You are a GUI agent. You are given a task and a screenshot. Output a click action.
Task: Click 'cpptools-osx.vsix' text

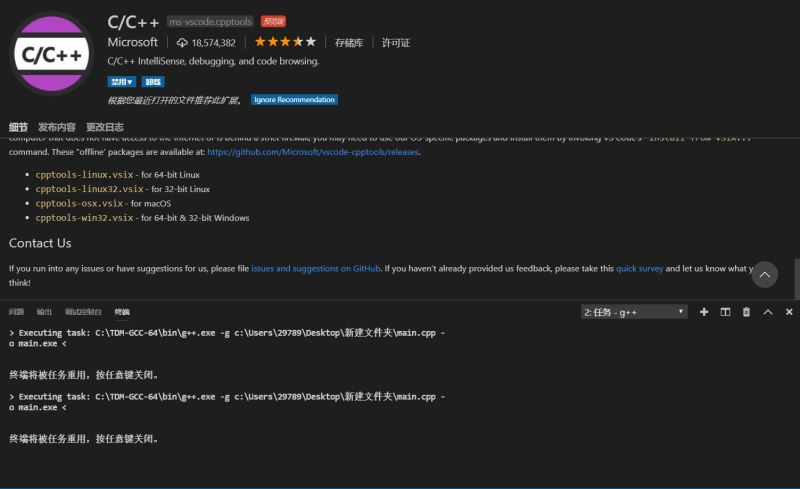coord(79,203)
